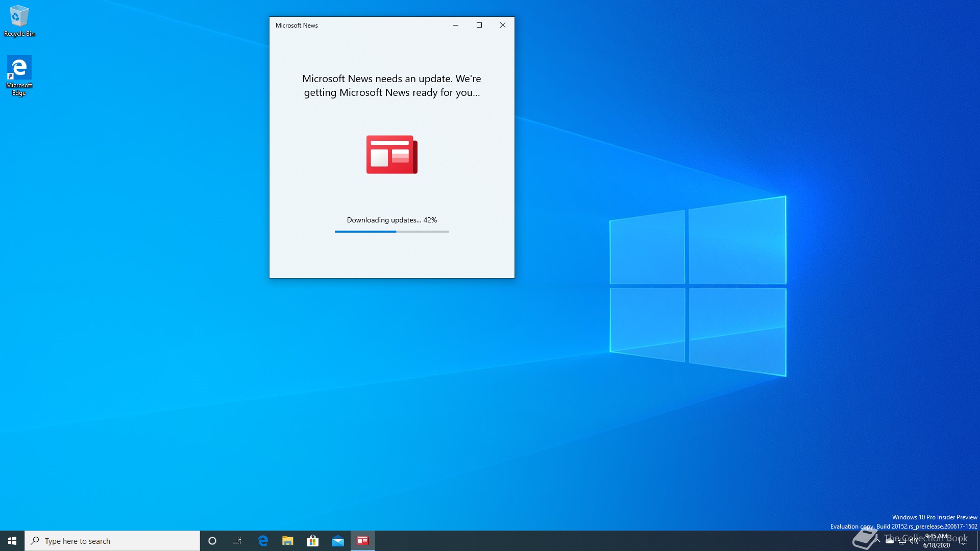
Task: Open the network status tray icon
Action: (902, 541)
